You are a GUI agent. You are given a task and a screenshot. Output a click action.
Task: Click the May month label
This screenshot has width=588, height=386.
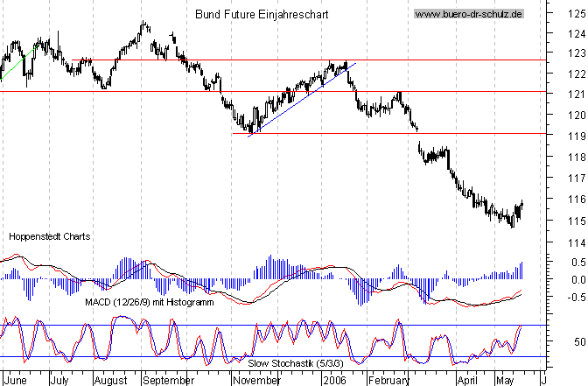point(505,381)
